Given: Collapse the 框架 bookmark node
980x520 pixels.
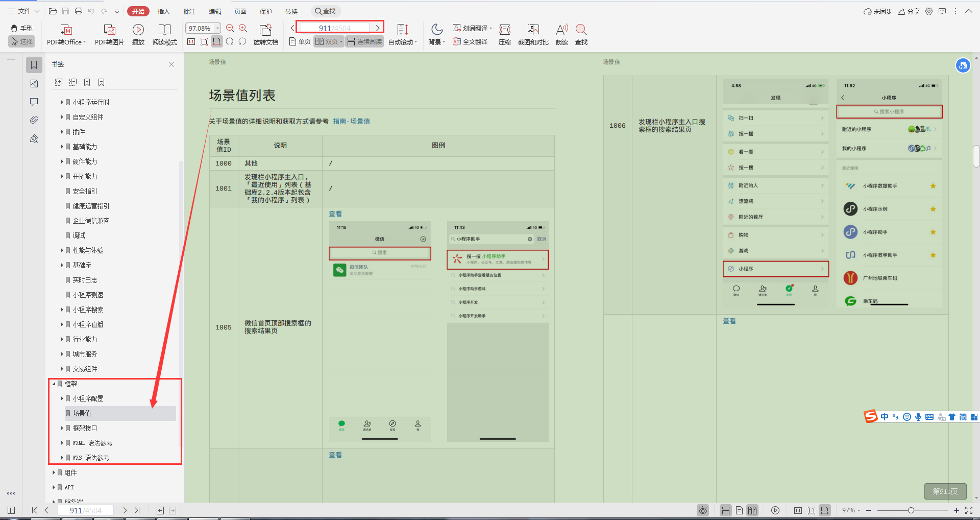Looking at the screenshot, I should click(x=54, y=384).
